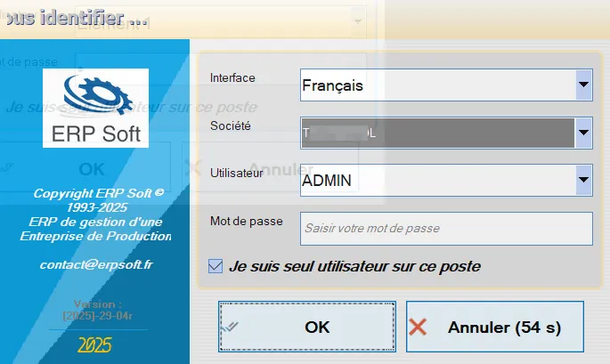Toggle the 'Je suis seul utilisateur' checkbox
This screenshot has width=610, height=364.
(215, 265)
